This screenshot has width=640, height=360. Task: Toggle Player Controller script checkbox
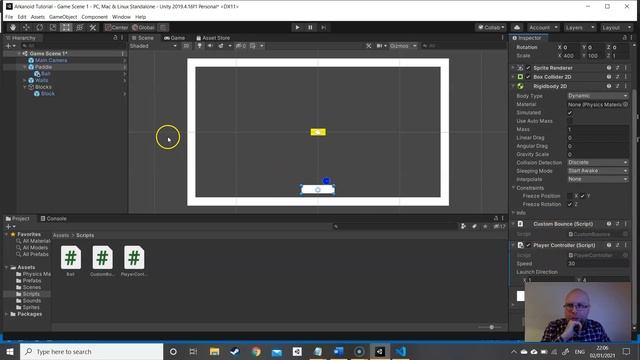529,245
